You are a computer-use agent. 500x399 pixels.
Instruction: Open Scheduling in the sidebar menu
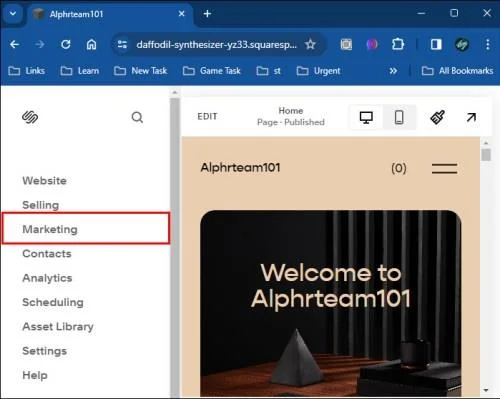coord(53,302)
